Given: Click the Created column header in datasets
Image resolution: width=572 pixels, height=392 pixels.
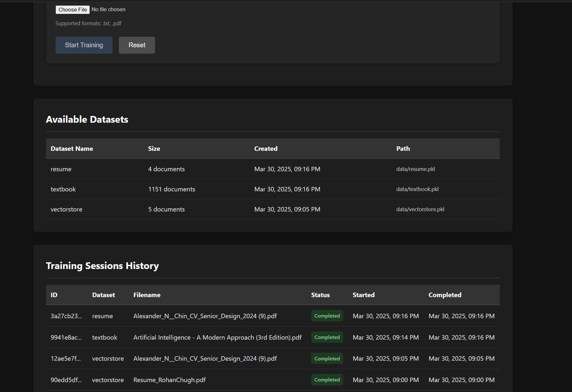Looking at the screenshot, I should pyautogui.click(x=266, y=149).
